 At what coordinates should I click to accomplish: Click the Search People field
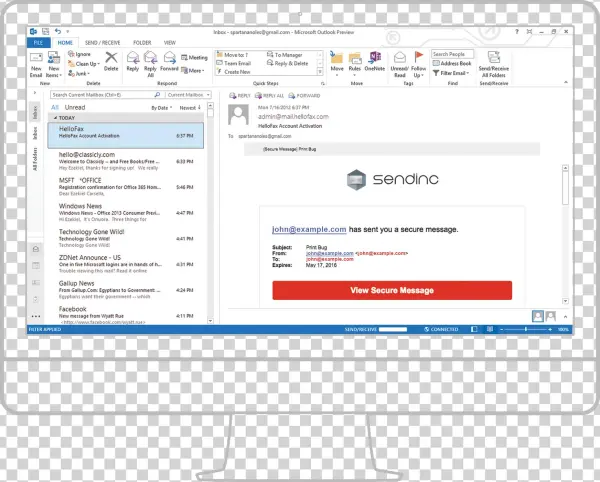point(452,54)
